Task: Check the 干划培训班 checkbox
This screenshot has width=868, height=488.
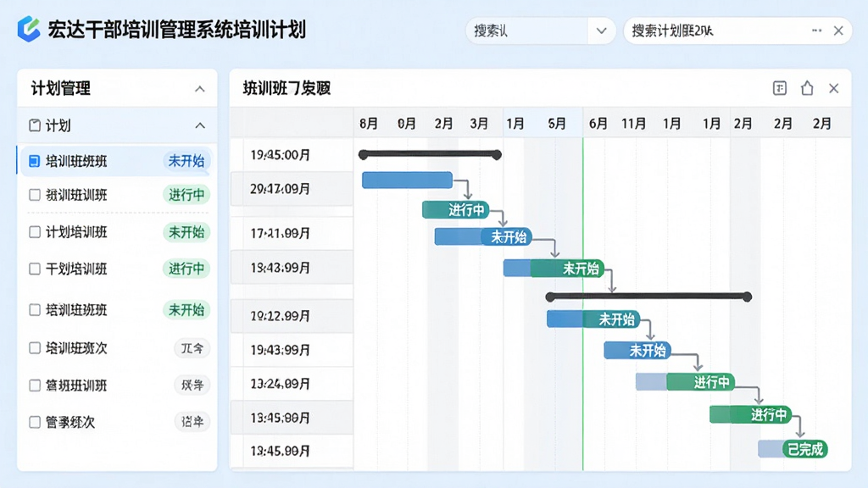Action: [34, 269]
